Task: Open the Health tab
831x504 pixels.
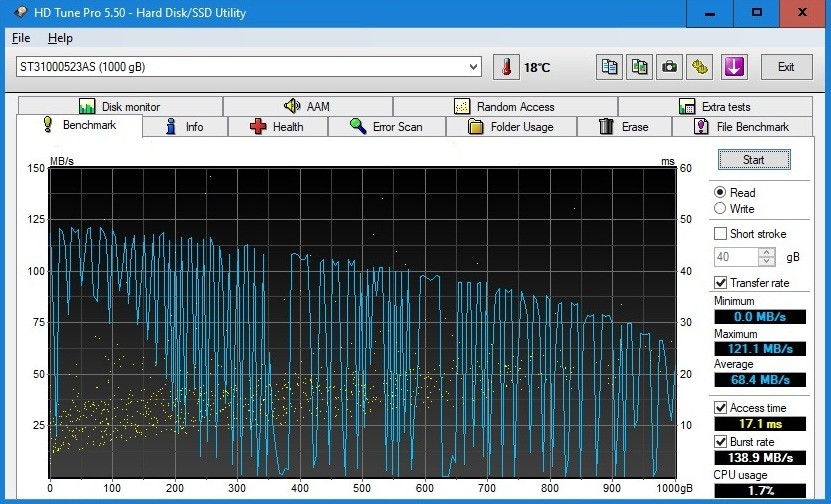Action: (x=278, y=127)
